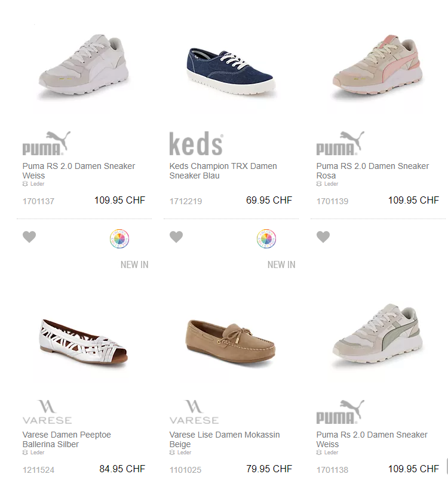Open Varese Lise Damen Mokassin Beige
This screenshot has height=477, width=448.
pyautogui.click(x=224, y=439)
